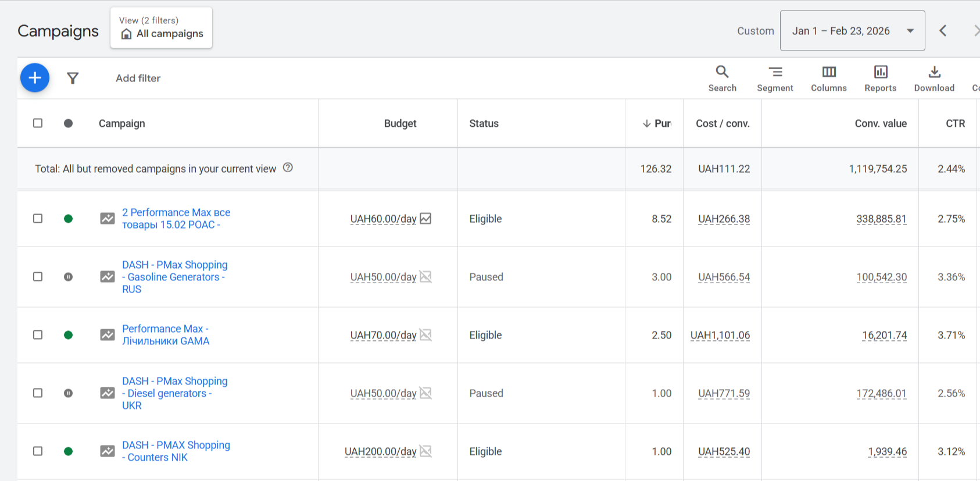Click the help icon beside the Total row

[288, 168]
